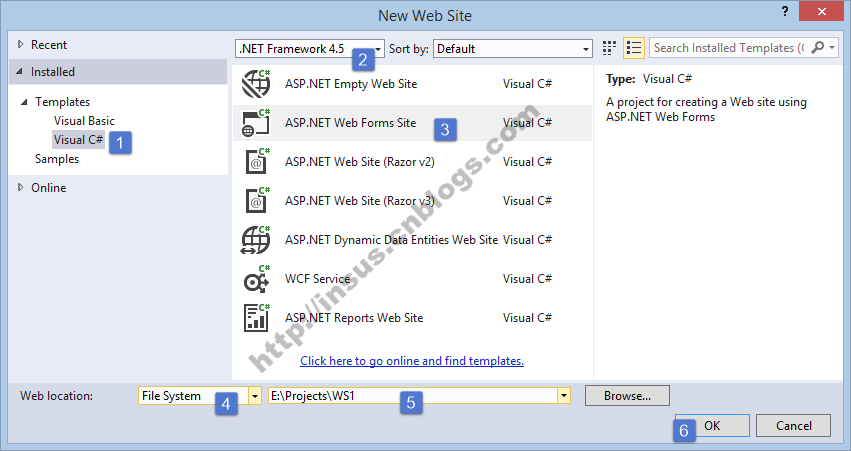Click the Dynamic Data Entities Web Site icon
The image size is (851, 451).
pyautogui.click(x=256, y=240)
